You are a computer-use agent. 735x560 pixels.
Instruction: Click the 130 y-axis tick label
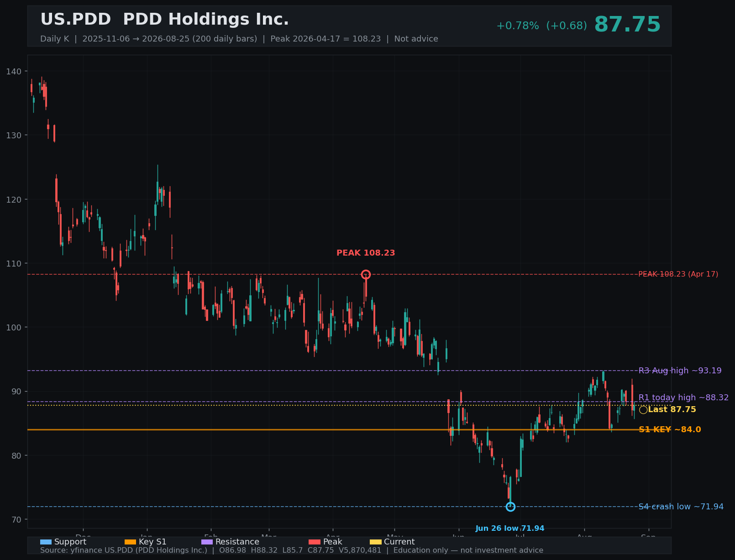pyautogui.click(x=14, y=135)
